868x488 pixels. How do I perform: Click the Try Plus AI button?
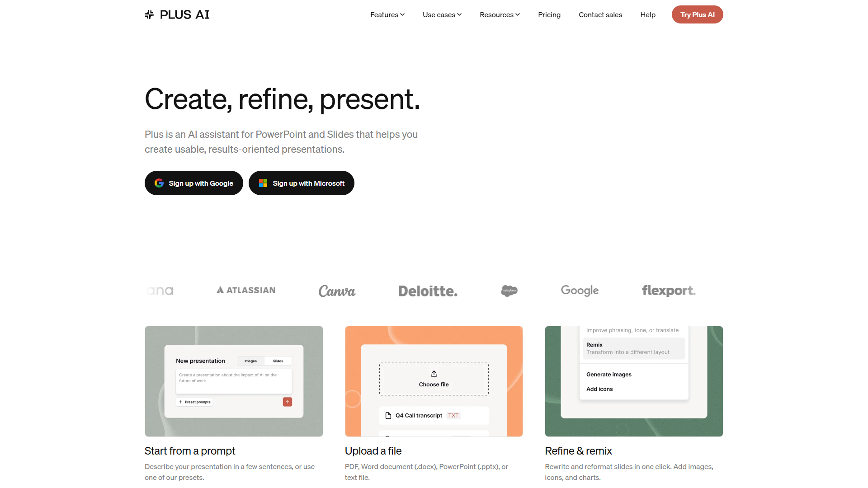click(697, 14)
